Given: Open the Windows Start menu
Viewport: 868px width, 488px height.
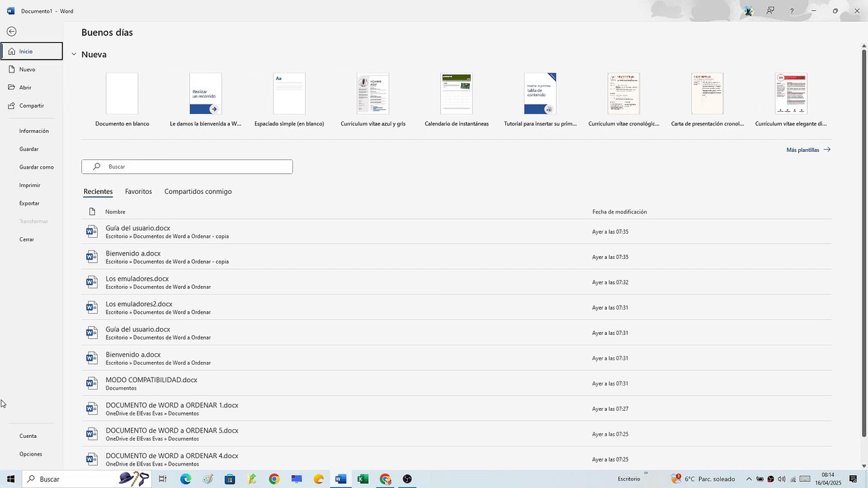Looking at the screenshot, I should point(11,479).
